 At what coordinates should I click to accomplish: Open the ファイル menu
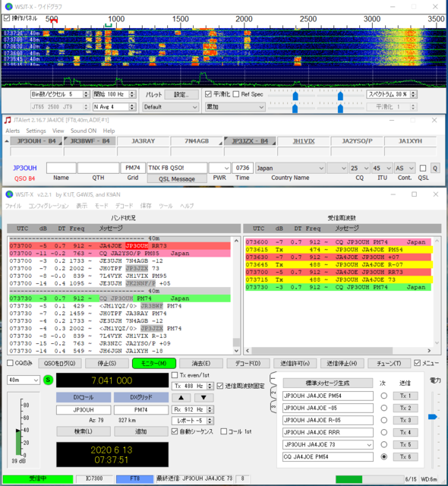point(13,206)
